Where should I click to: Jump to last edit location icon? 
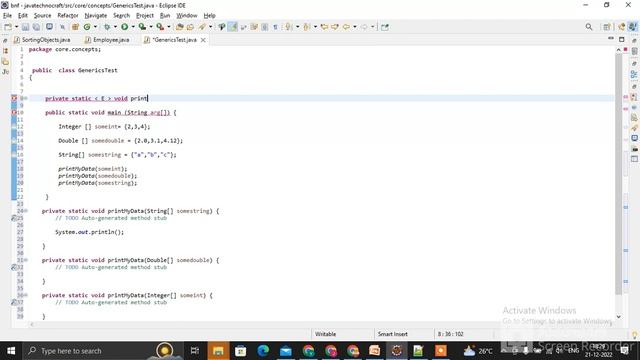(x=324, y=27)
